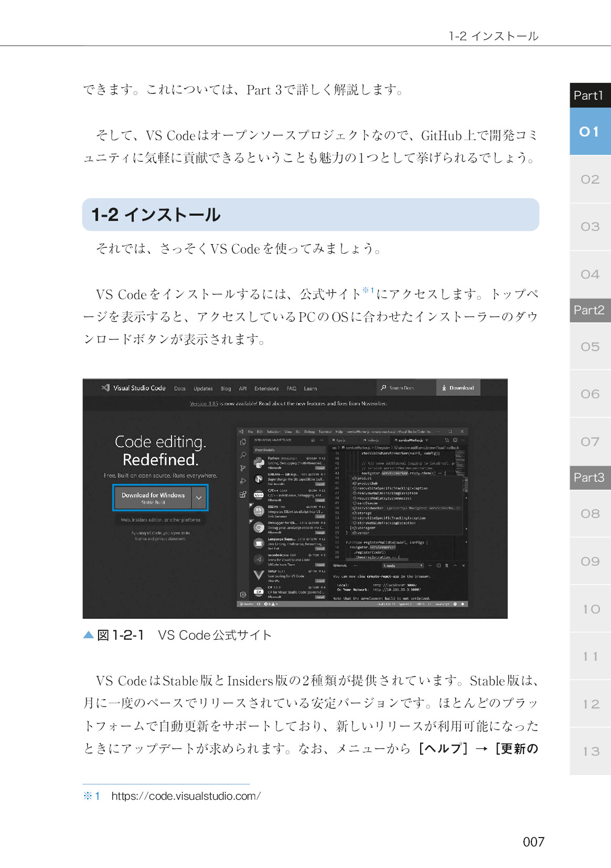Click the sync icon in the VS Code status bar

point(259,604)
